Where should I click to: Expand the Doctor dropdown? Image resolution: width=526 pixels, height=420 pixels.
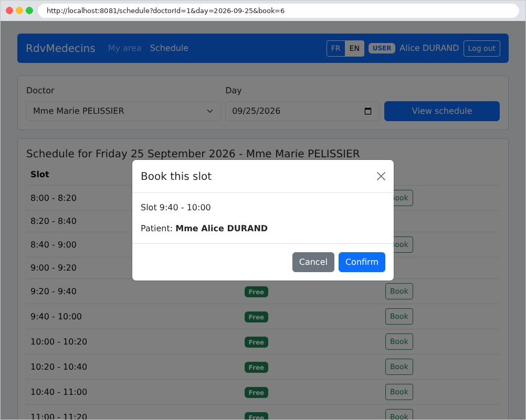pyautogui.click(x=123, y=111)
